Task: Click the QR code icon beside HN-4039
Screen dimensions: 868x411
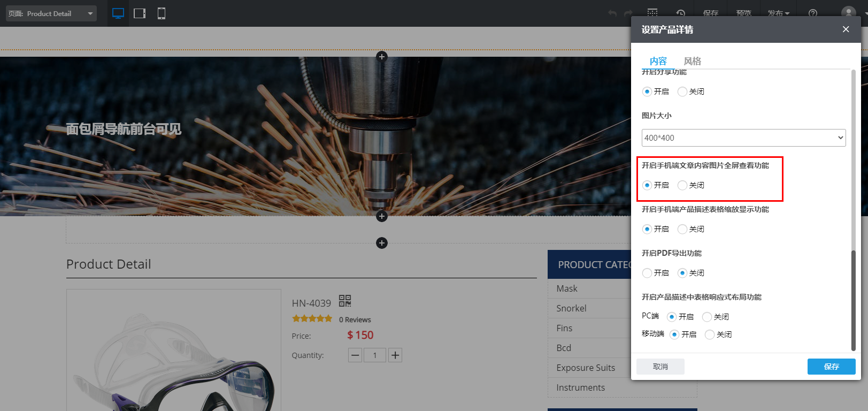Action: 345,301
